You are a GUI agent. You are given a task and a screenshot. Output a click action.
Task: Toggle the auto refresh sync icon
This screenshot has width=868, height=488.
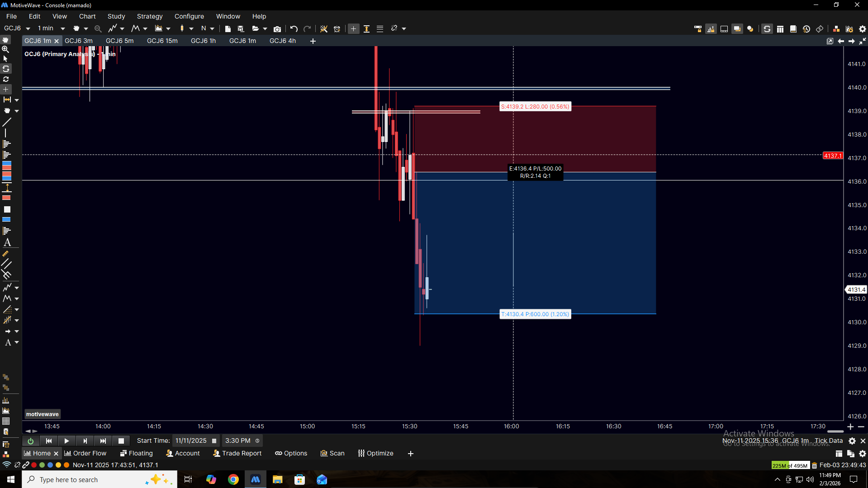(x=767, y=28)
